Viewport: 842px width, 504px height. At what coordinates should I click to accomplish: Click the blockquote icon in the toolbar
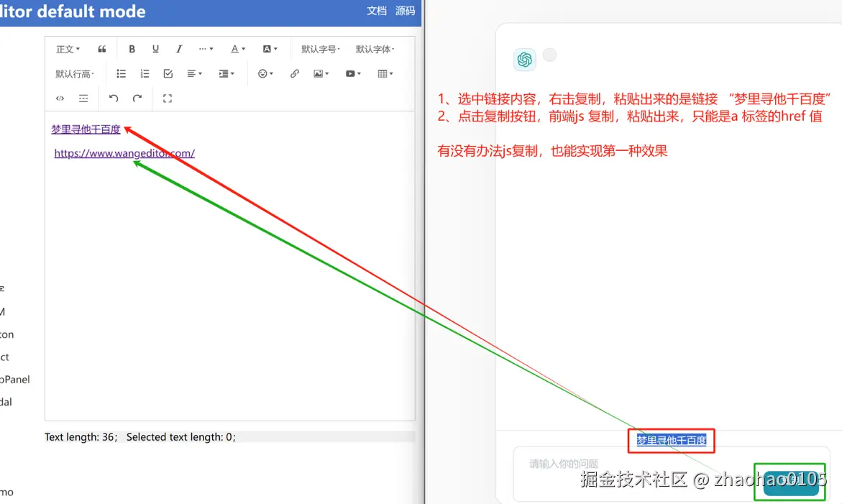(101, 49)
